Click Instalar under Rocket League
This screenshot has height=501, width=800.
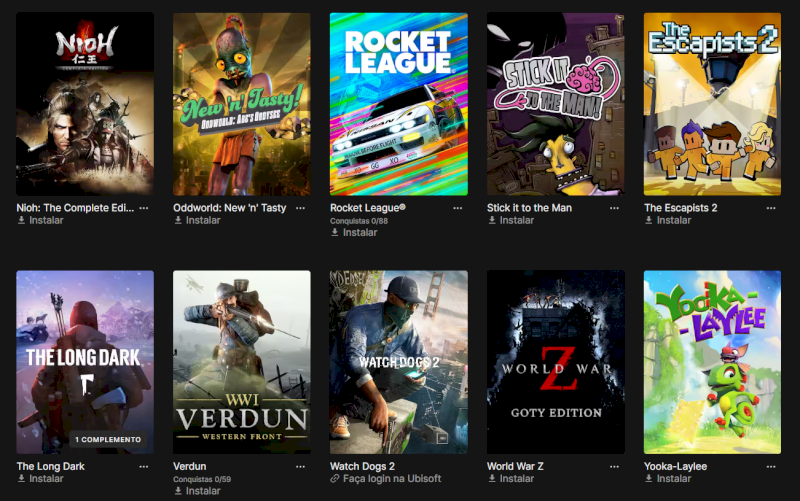[x=354, y=233]
